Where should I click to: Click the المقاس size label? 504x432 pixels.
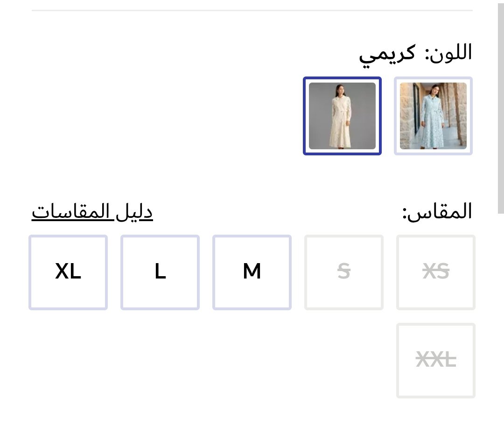click(x=437, y=212)
